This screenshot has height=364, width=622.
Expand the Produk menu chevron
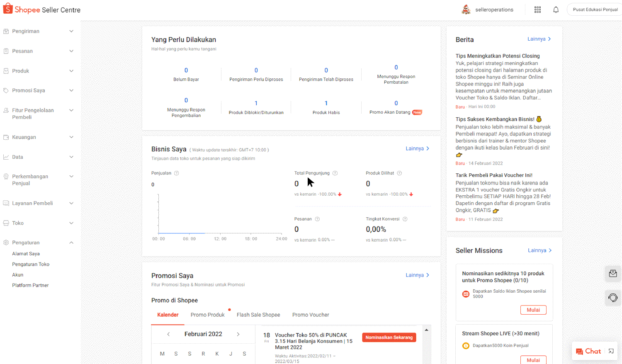(x=71, y=71)
